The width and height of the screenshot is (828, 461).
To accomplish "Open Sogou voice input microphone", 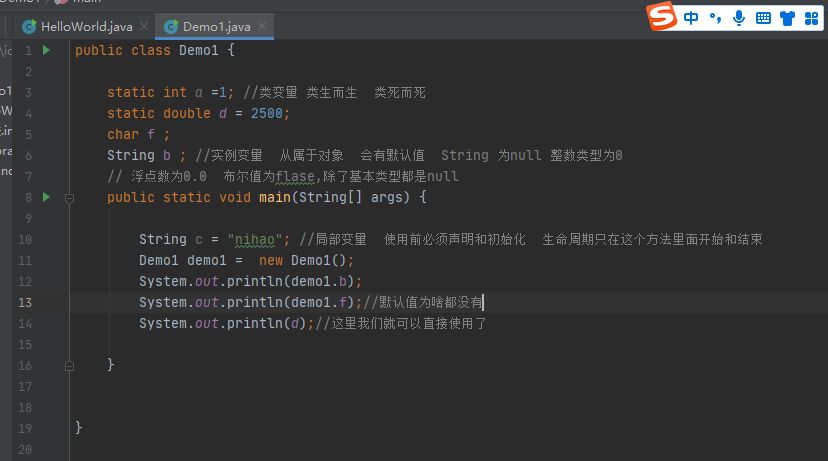I will (x=739, y=17).
